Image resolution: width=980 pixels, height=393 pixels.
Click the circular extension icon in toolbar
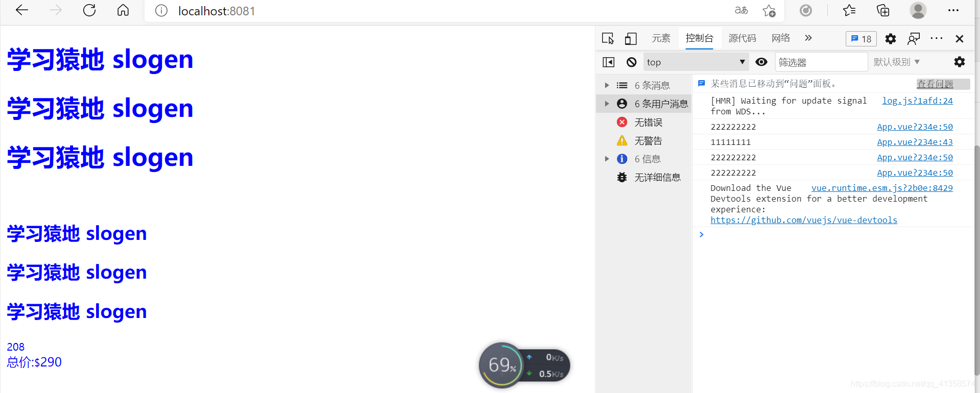click(x=806, y=10)
